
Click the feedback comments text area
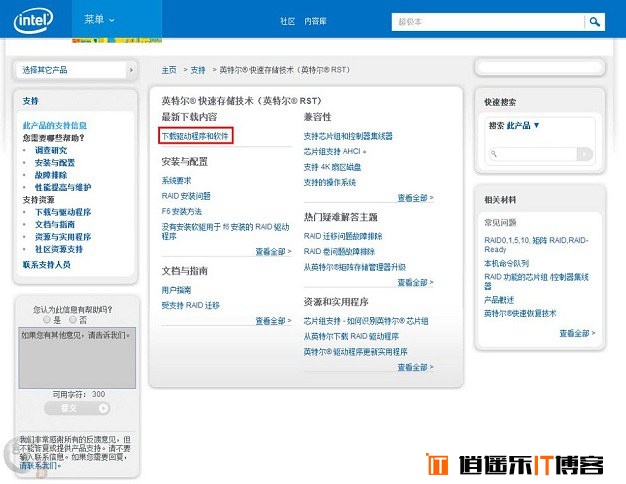(77, 358)
